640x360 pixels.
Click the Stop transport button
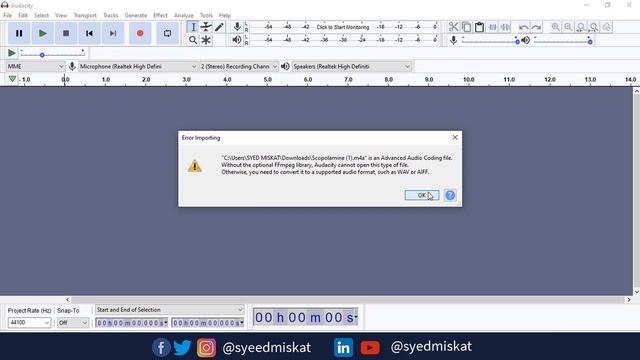66,33
